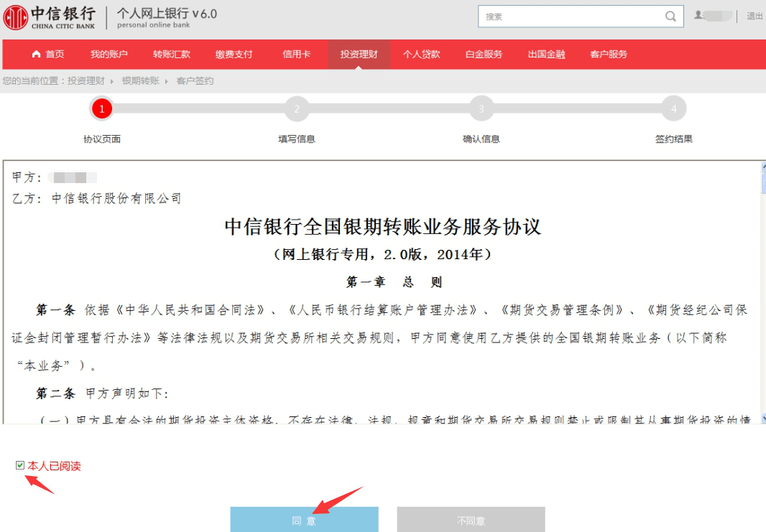Click 银期转账 in the breadcrumb
766x532 pixels.
coord(141,80)
